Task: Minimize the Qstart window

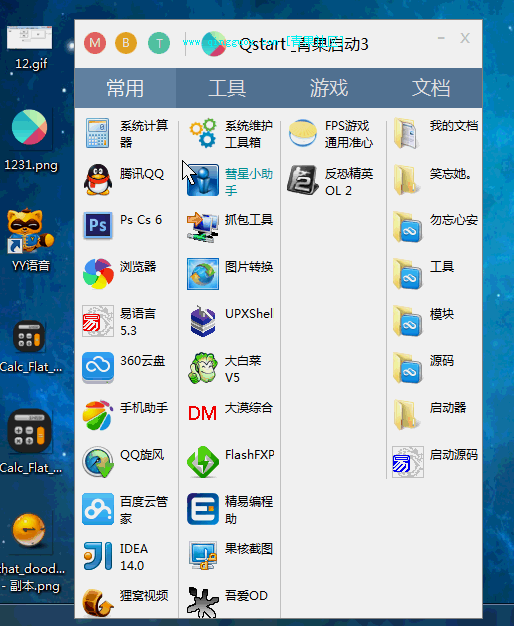Action: click(441, 38)
